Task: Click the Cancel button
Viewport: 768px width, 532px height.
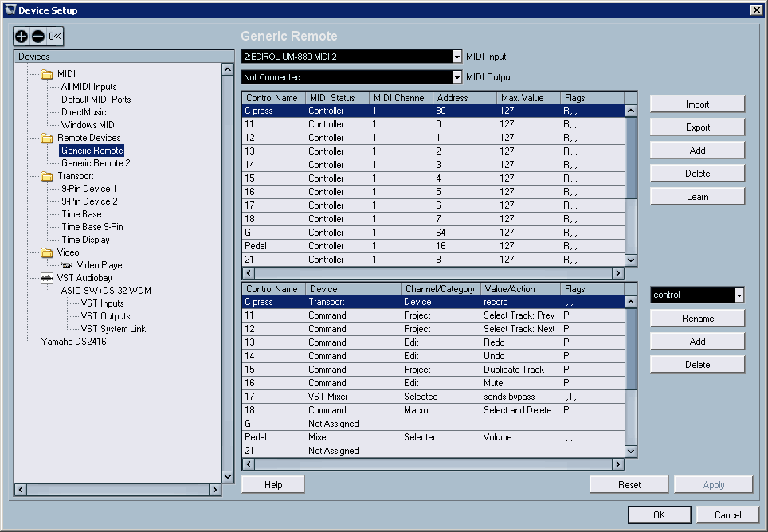Action: coord(727,514)
